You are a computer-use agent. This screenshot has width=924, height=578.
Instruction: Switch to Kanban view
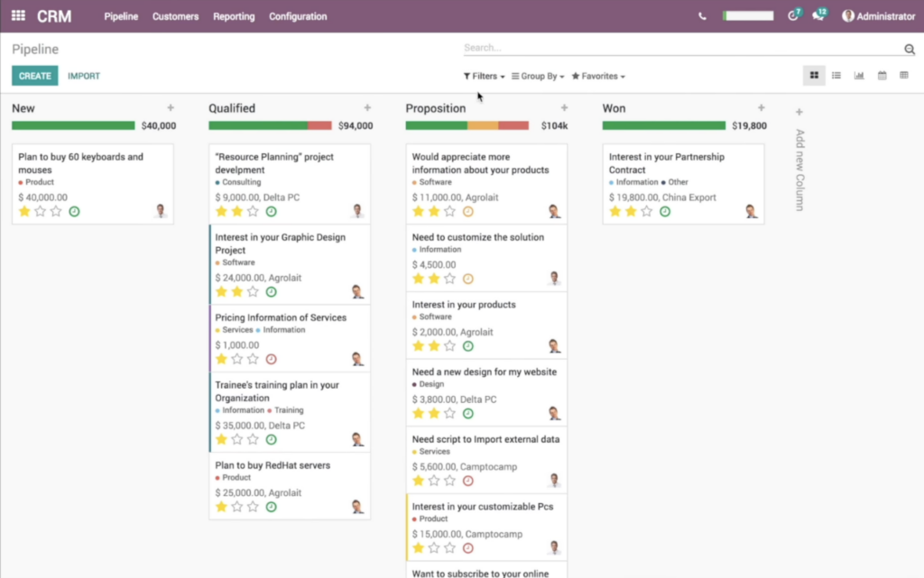pos(814,76)
